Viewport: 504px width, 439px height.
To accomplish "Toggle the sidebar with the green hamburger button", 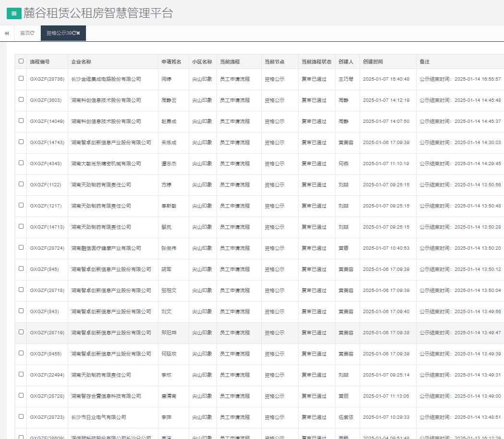I will coord(14,14).
